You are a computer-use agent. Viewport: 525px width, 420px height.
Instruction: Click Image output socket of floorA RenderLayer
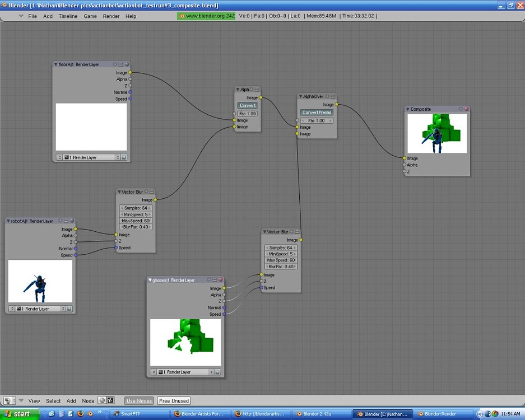pos(130,72)
